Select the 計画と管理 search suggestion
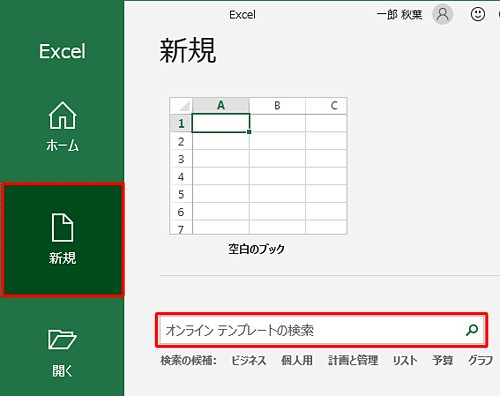Screen dimensions: 500x396 tap(353, 360)
